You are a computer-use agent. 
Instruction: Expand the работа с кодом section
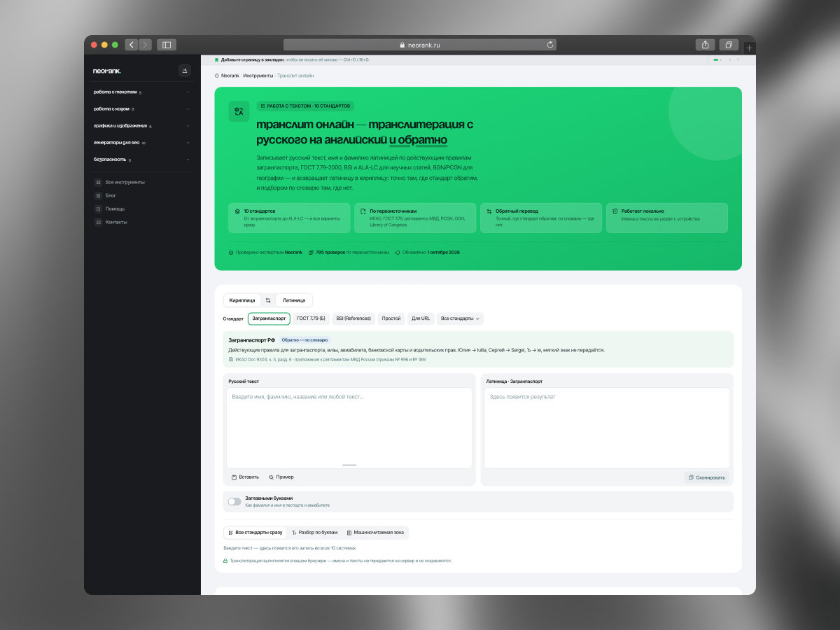tap(142, 108)
